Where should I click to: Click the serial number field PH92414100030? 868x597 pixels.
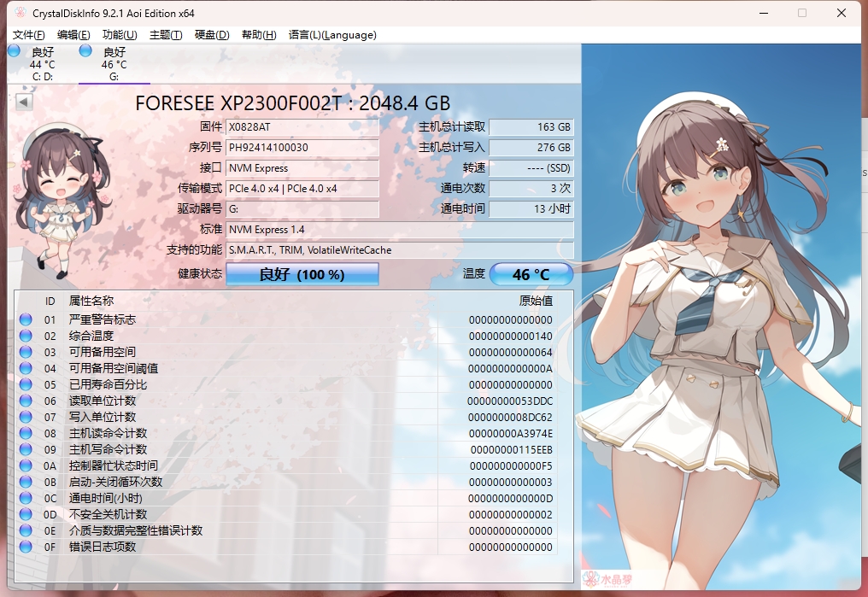pyautogui.click(x=302, y=148)
